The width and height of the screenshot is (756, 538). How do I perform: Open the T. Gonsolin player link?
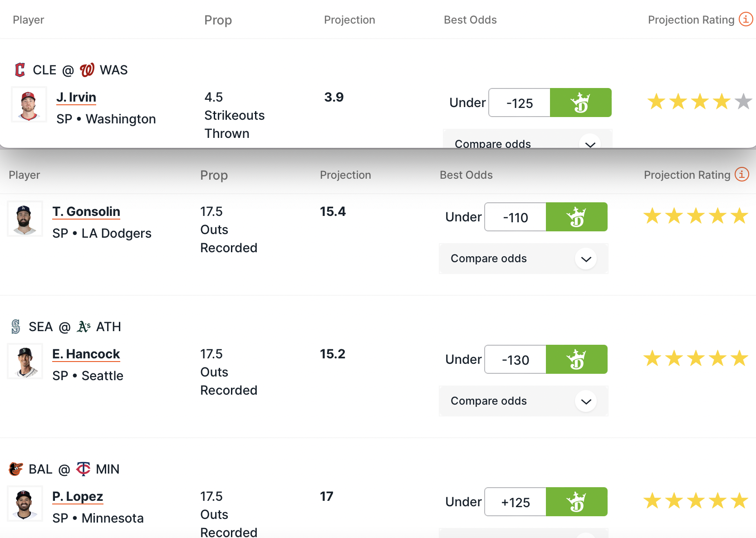coord(86,212)
